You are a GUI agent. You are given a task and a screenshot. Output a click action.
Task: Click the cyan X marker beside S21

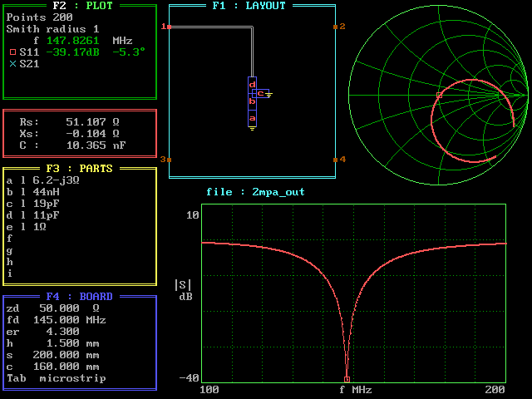12,63
